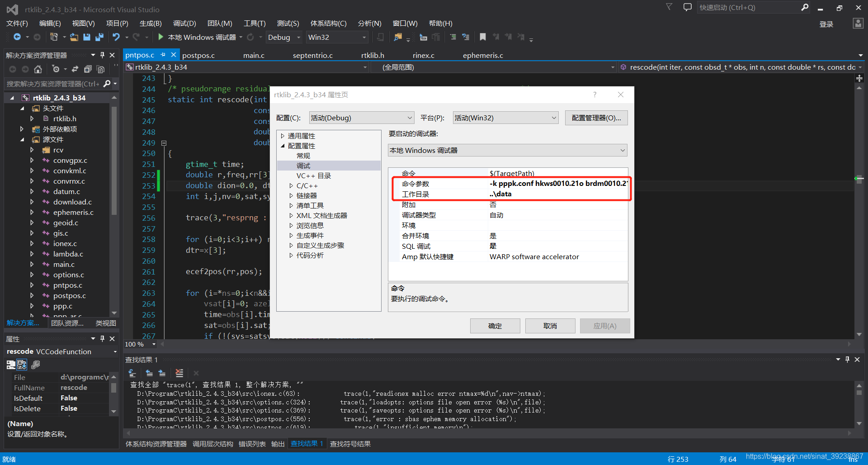The height and width of the screenshot is (465, 868).
Task: Click the search magnifier in Solution Explorer
Action: pos(107,84)
